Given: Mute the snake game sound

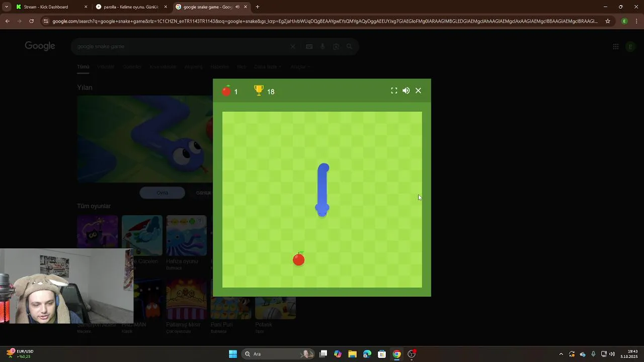Looking at the screenshot, I should click(x=406, y=90).
